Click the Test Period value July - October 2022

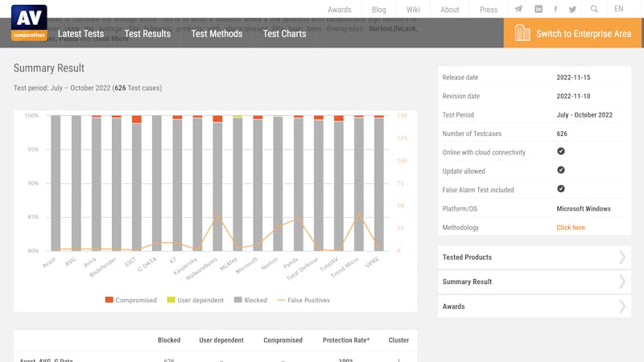point(584,115)
